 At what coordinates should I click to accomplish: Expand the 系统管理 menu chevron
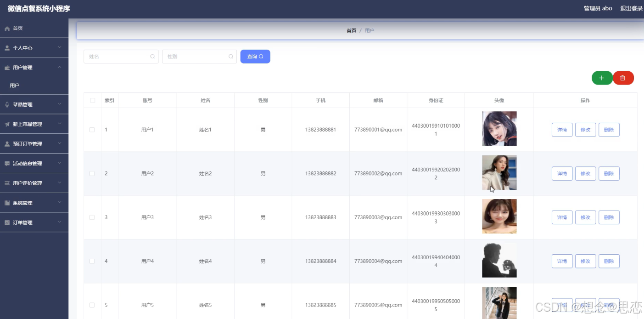pyautogui.click(x=60, y=202)
